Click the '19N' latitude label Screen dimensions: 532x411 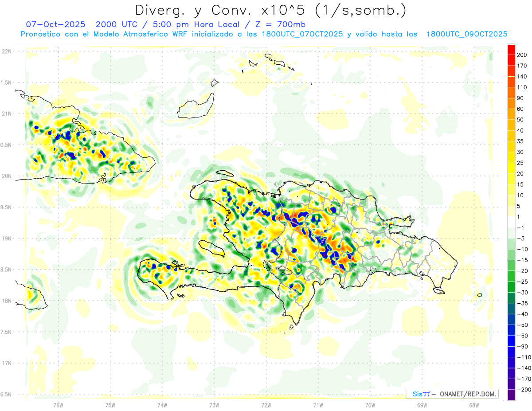7,239
